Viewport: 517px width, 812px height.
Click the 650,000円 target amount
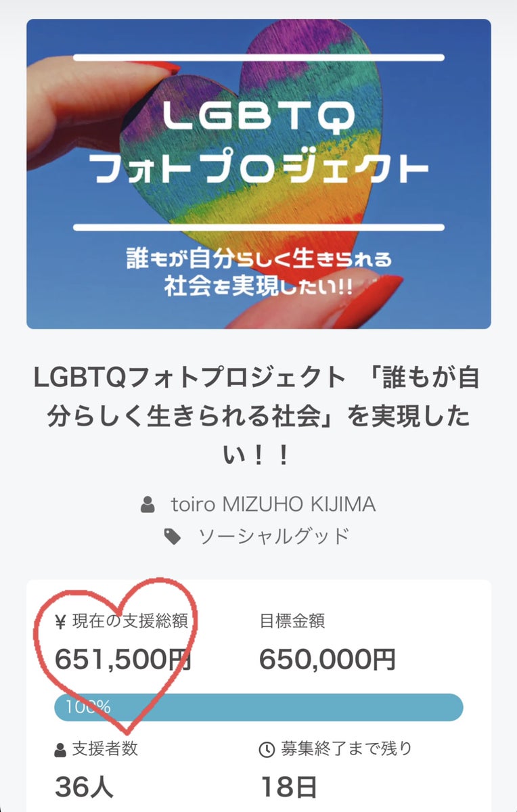(328, 658)
